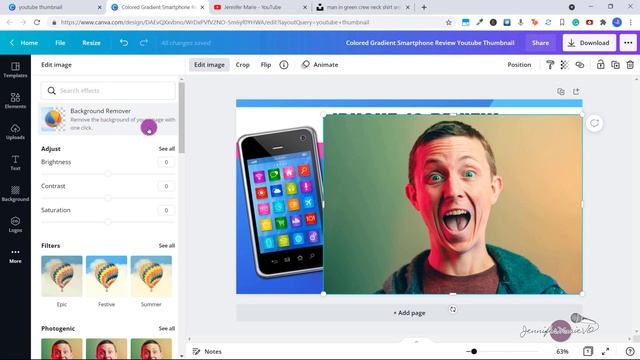The image size is (640, 360).
Task: Click the duplicate page icon above canvas
Action: coord(561,91)
